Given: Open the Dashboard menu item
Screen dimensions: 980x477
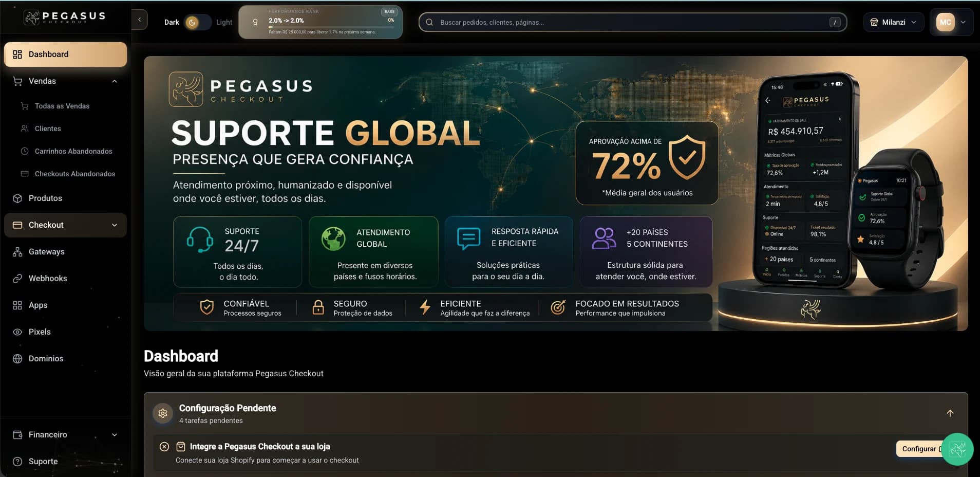Looking at the screenshot, I should (x=65, y=54).
